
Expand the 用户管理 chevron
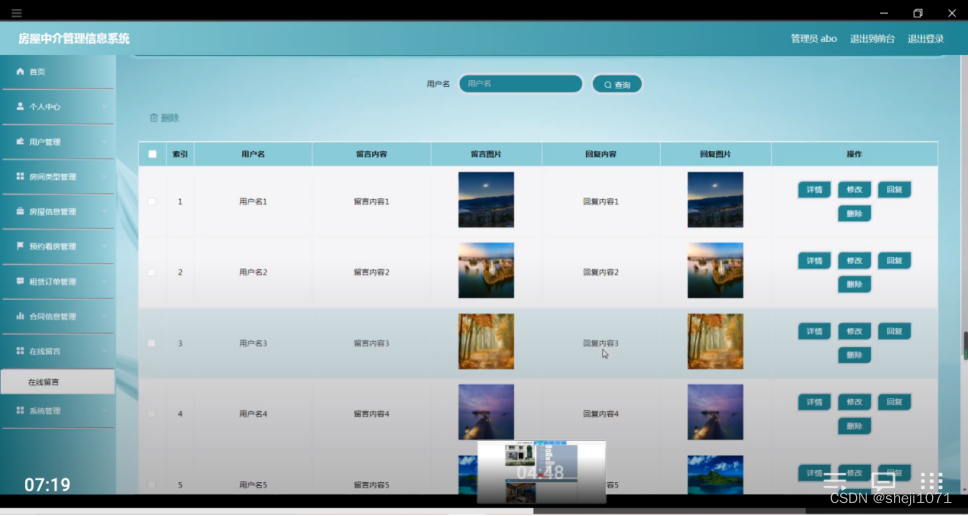[x=104, y=142]
